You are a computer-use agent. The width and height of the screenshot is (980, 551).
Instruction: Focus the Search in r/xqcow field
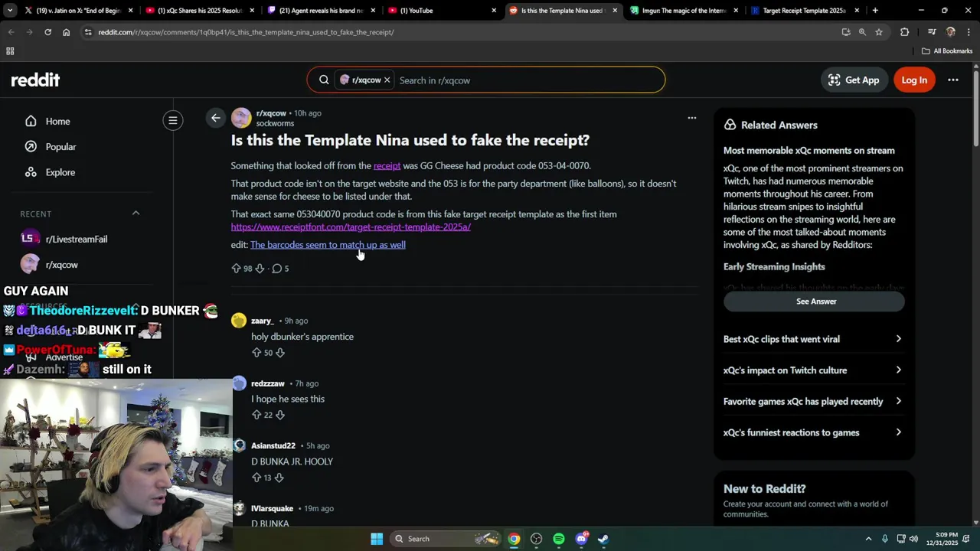(x=527, y=80)
